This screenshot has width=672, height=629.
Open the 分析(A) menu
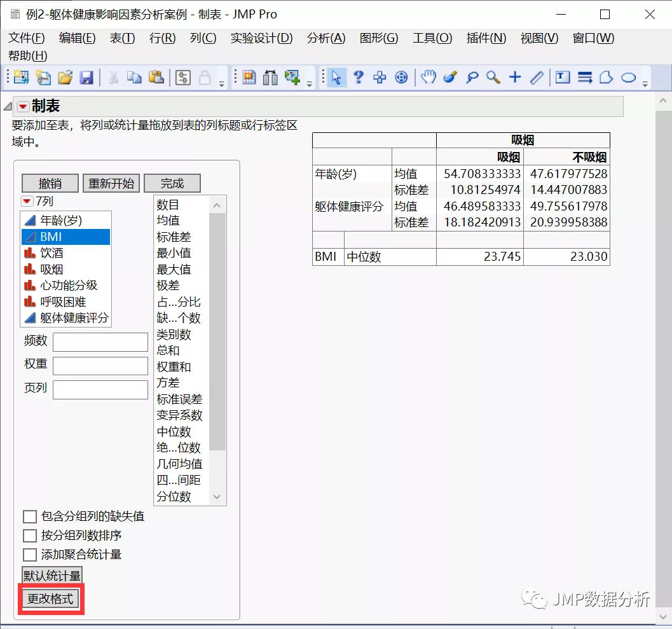[x=326, y=38]
